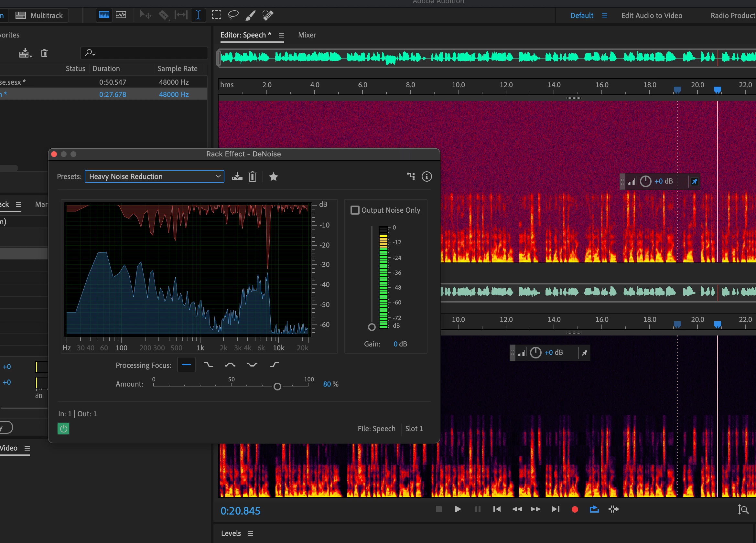This screenshot has height=543, width=756.
Task: Switch to Multitrack view
Action: pyautogui.click(x=39, y=15)
